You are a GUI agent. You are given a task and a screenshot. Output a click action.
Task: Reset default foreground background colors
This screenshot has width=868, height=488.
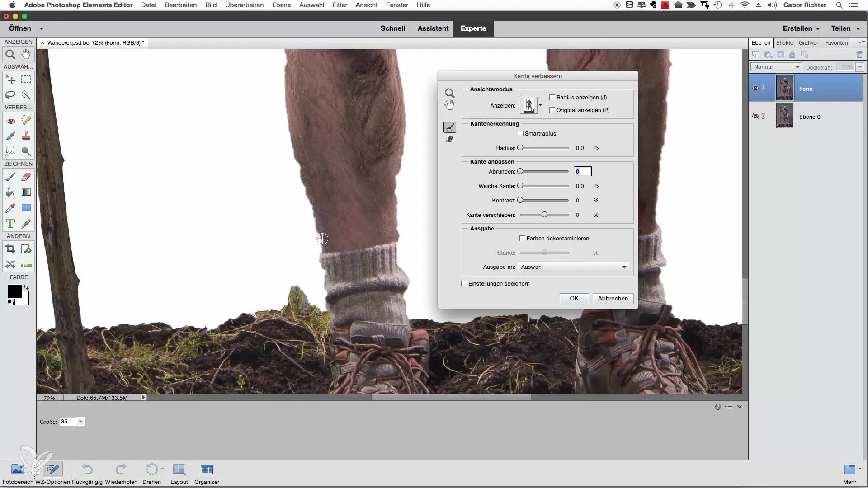pos(10,303)
